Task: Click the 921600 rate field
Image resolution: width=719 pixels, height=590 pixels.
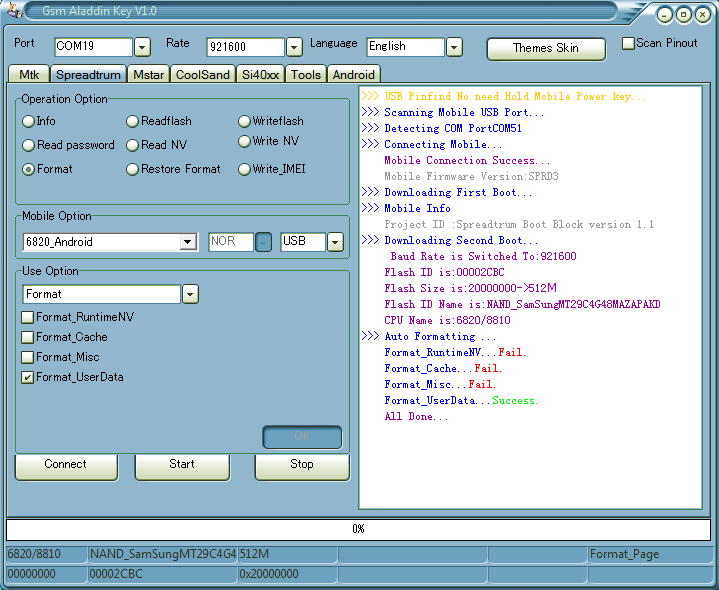Action: pyautogui.click(x=245, y=47)
